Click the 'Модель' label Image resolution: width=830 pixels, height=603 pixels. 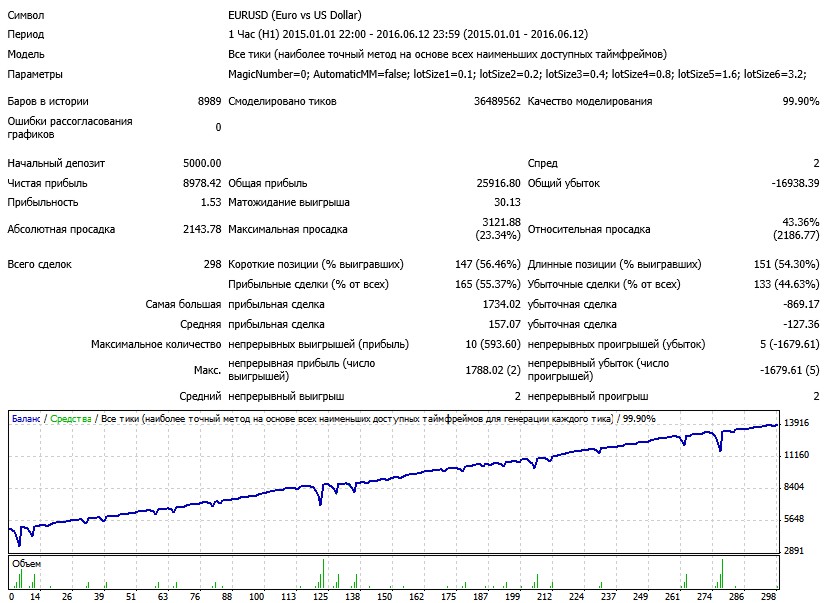click(x=26, y=55)
